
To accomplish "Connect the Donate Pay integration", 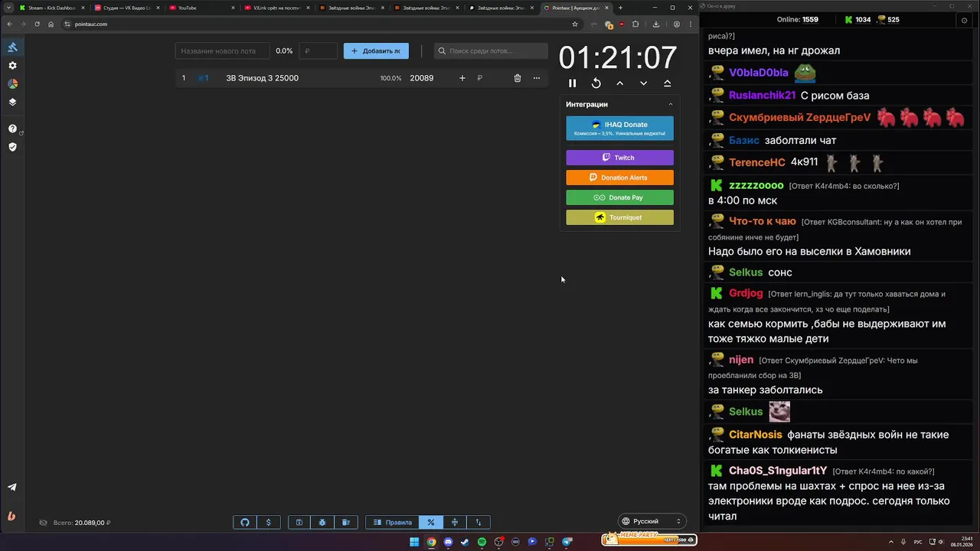I will click(x=619, y=197).
